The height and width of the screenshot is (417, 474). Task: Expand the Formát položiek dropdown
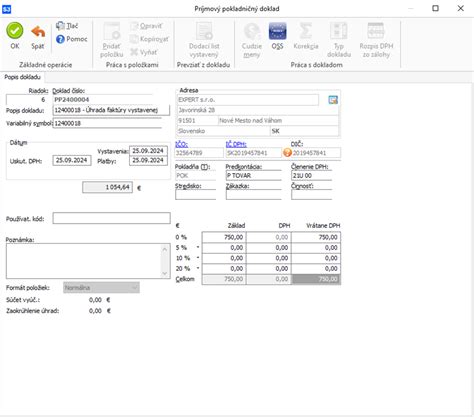tap(134, 287)
